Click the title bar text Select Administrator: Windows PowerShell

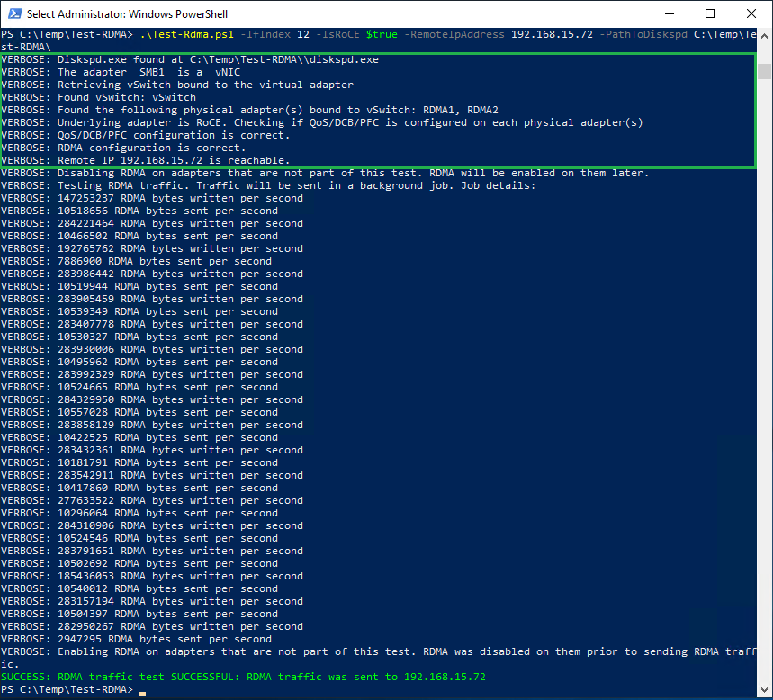pos(126,13)
